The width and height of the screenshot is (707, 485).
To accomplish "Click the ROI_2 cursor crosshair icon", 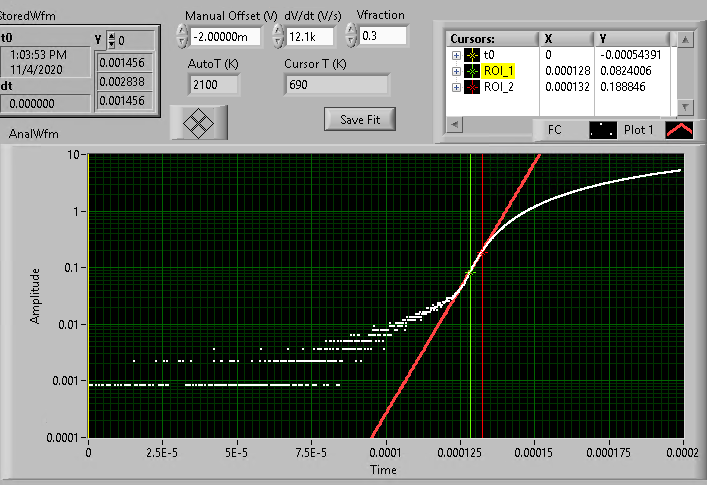I will (x=472, y=87).
